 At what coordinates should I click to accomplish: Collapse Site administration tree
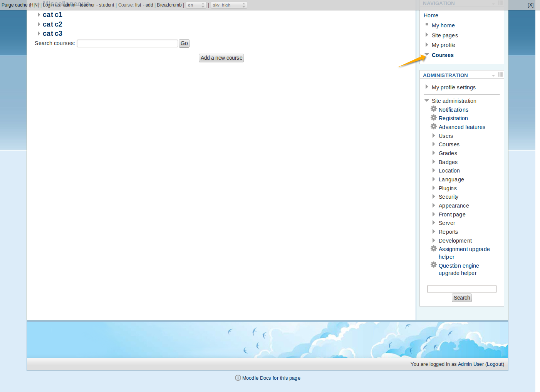tap(427, 101)
